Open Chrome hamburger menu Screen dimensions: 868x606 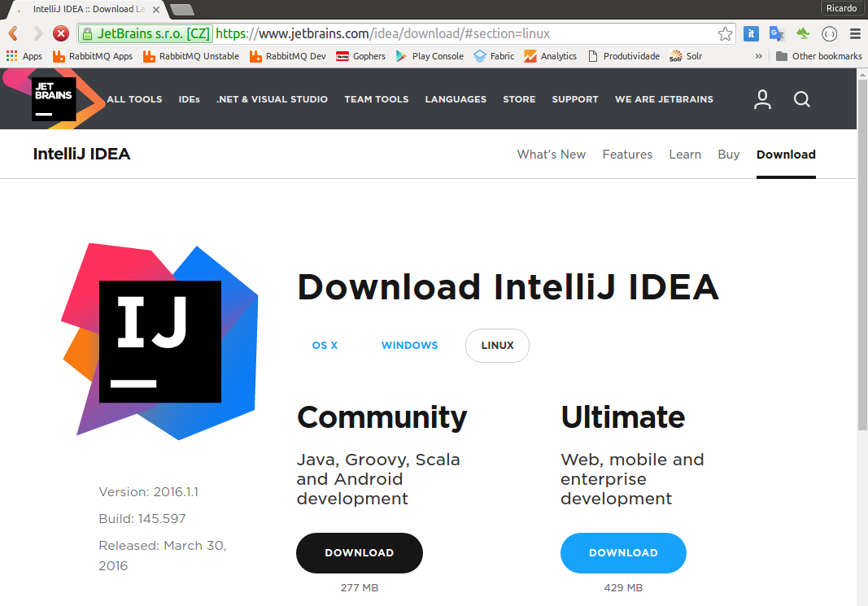tap(855, 34)
